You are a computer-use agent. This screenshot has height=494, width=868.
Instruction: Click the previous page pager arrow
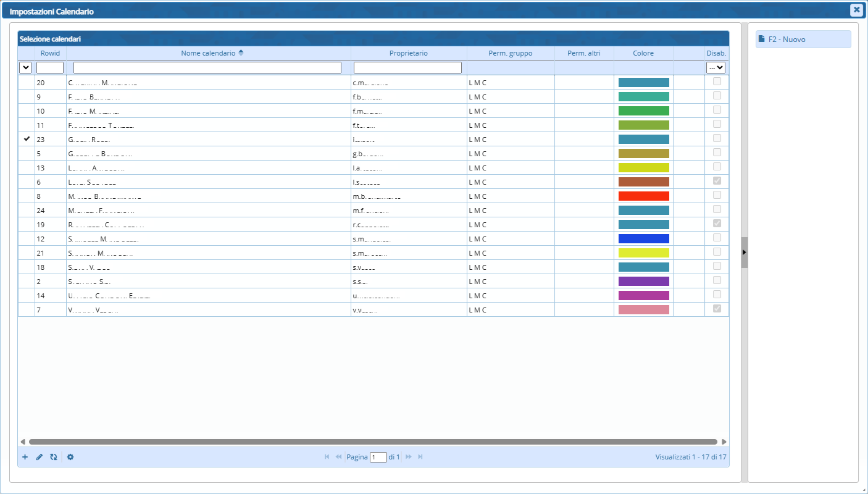(338, 457)
